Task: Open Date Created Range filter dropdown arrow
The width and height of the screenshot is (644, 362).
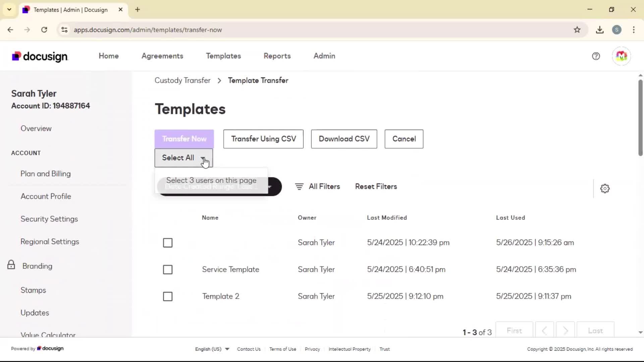Action: (270, 187)
